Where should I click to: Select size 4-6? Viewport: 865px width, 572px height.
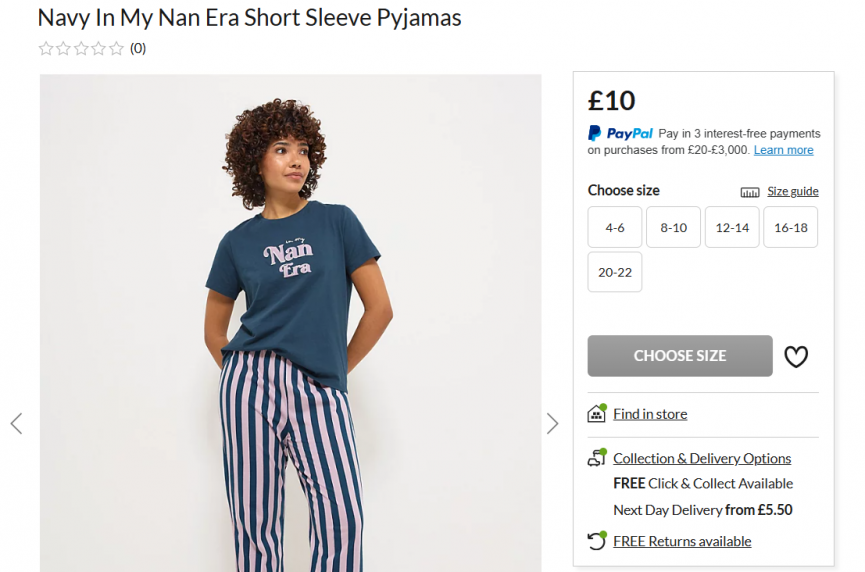click(615, 227)
